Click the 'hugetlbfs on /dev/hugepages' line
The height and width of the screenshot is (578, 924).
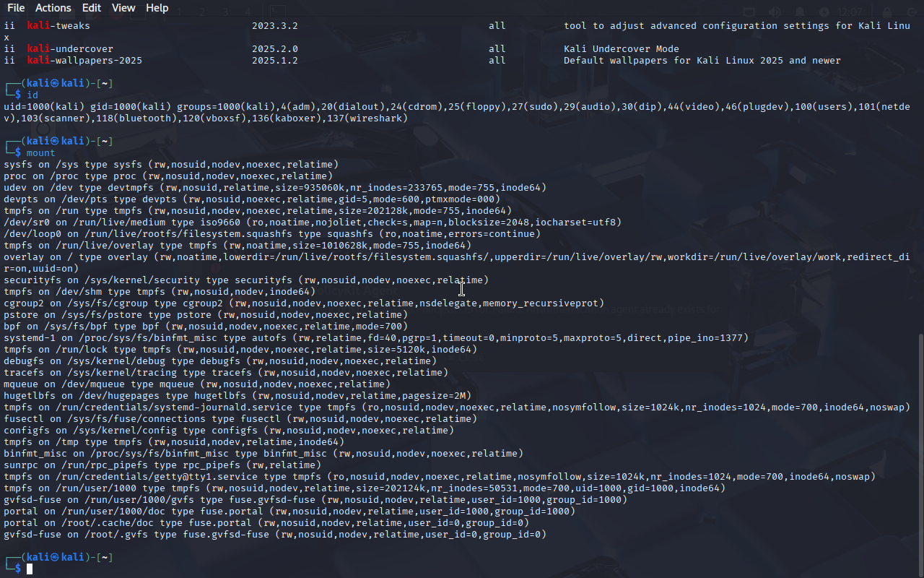tap(237, 396)
